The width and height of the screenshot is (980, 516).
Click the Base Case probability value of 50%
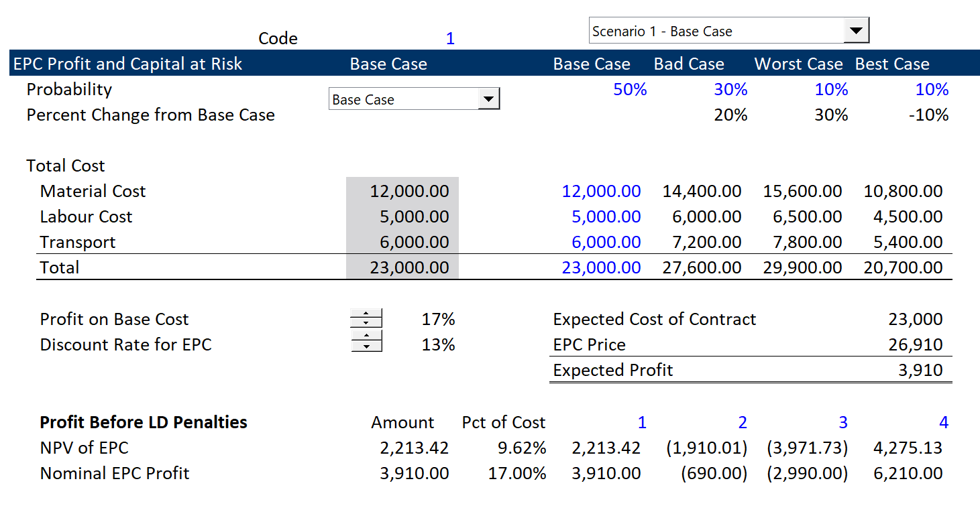pyautogui.click(x=629, y=89)
